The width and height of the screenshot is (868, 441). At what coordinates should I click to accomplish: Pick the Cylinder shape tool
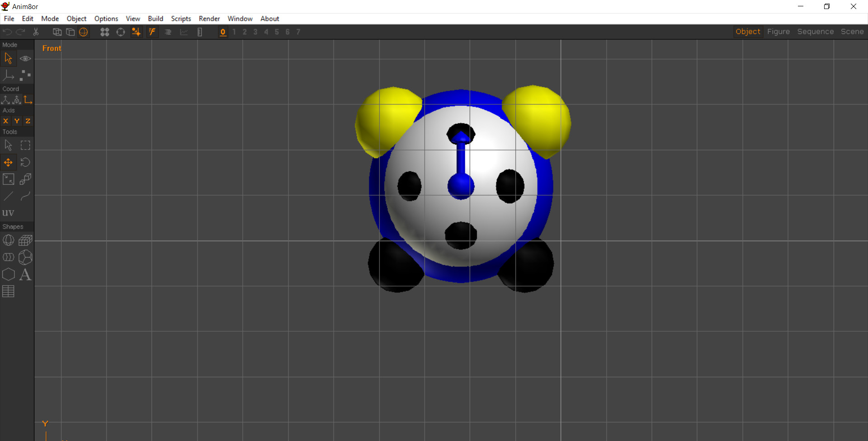click(x=8, y=257)
